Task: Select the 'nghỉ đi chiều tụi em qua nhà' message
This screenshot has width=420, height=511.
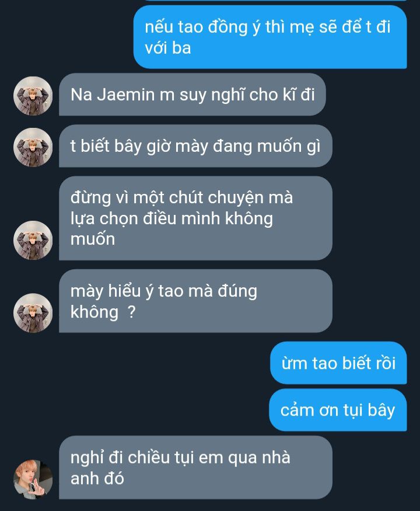Action: click(x=195, y=468)
